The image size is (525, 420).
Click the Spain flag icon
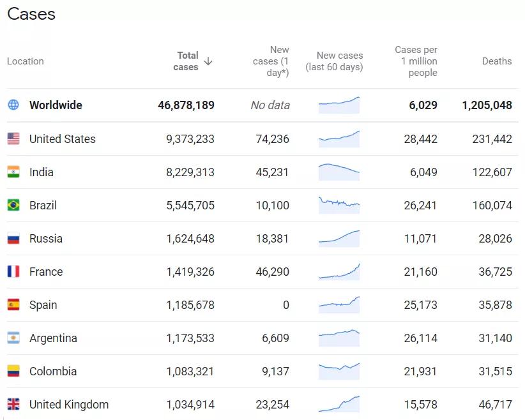[x=13, y=304]
